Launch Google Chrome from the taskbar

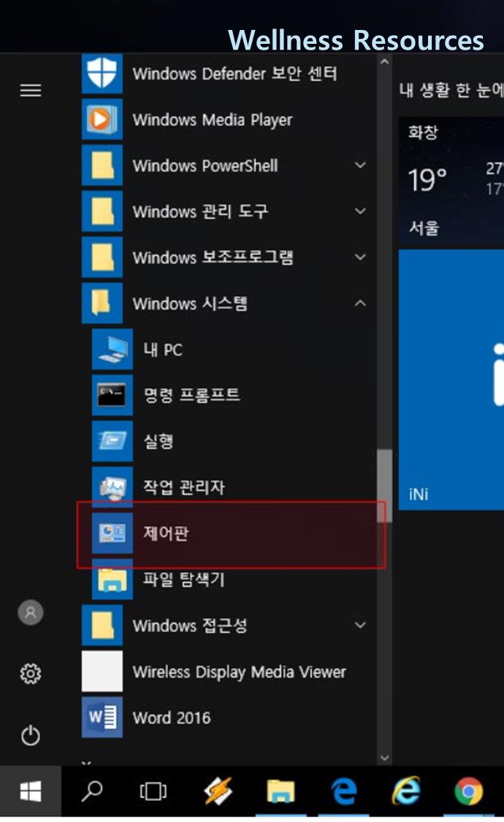(x=470, y=791)
